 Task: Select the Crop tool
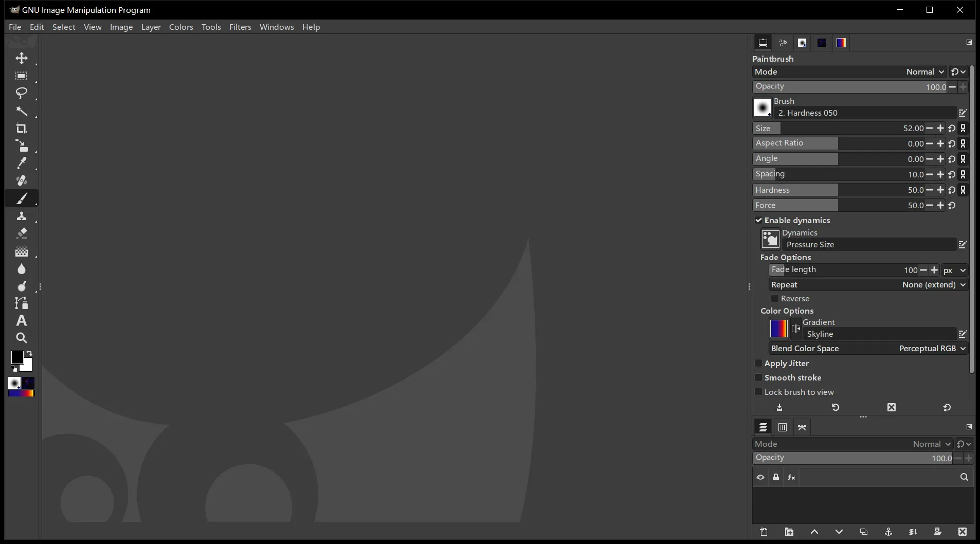(x=22, y=129)
